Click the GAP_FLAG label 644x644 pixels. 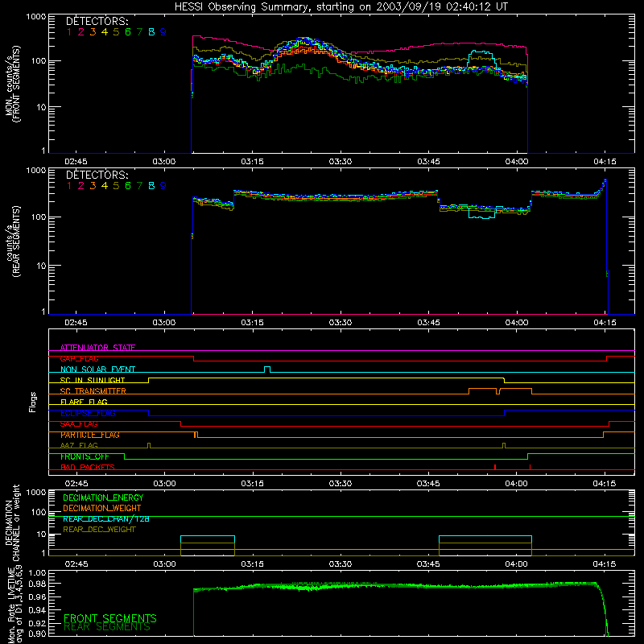tap(79, 358)
